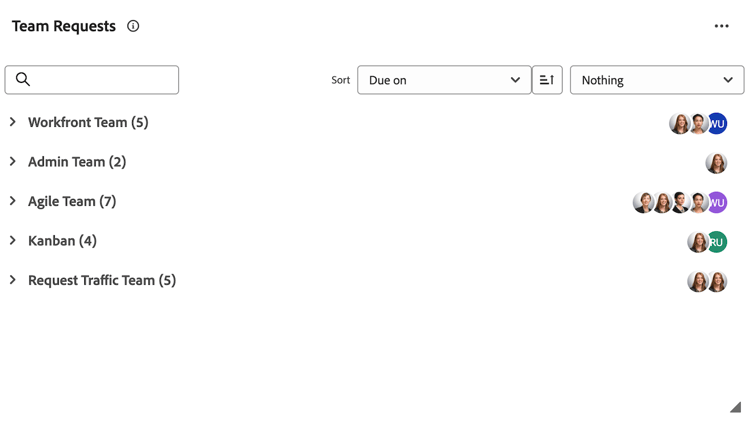
Task: Expand the Kanban group chevron
Action: point(13,241)
